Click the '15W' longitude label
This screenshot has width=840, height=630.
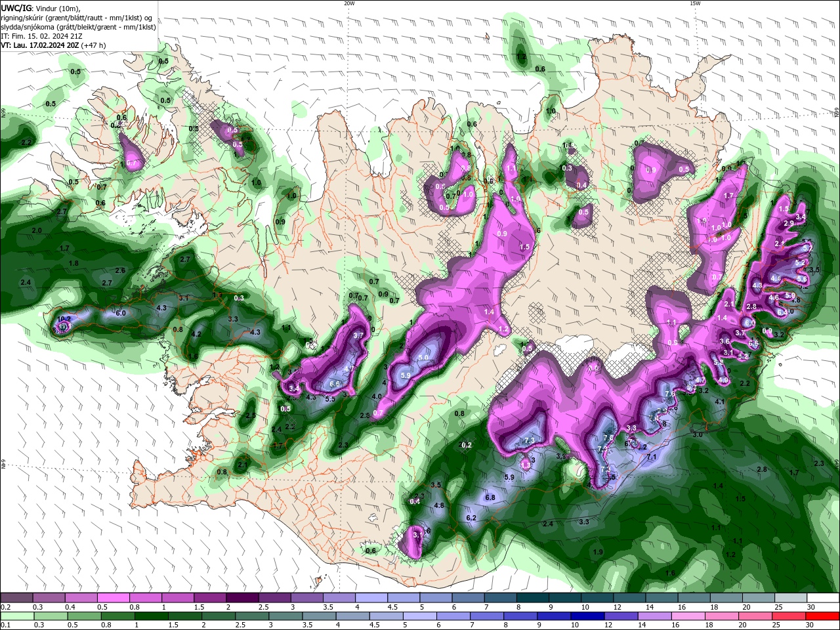695,3
